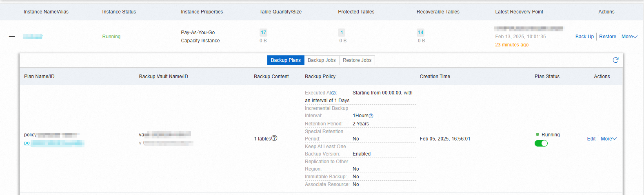Screen dimensions: 644x195
Task: Select the Backup Plans tab
Action: 286,60
